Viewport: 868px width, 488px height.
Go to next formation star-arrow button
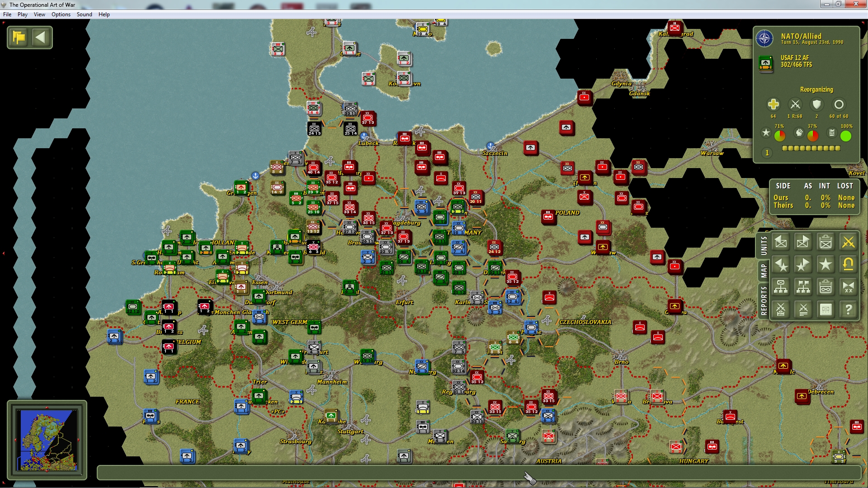tap(803, 265)
